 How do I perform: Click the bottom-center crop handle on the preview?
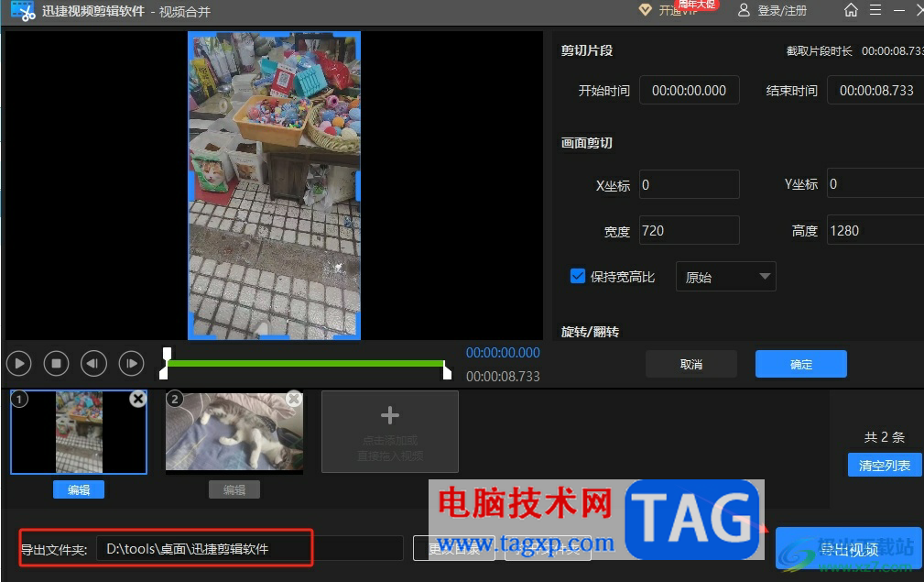click(274, 337)
